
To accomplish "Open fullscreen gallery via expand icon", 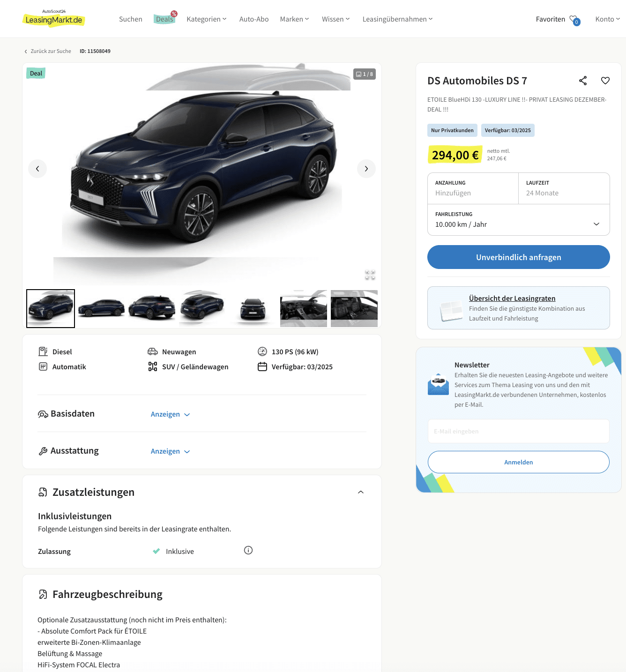I will click(x=370, y=275).
